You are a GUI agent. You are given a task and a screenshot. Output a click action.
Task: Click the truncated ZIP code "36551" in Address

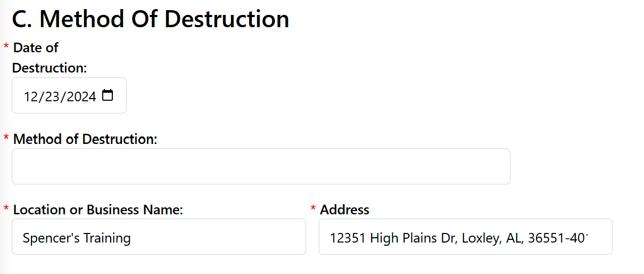tap(548, 238)
